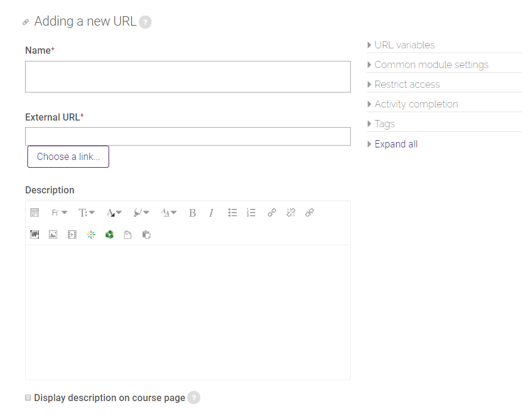532x419 pixels.
Task: Open help for Adding a new URL
Action: pos(145,22)
